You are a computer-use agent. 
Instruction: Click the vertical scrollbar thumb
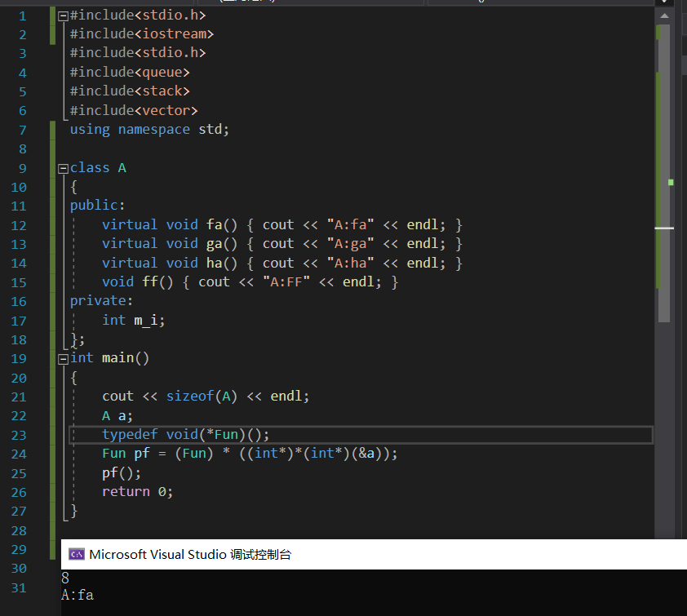pos(664,173)
